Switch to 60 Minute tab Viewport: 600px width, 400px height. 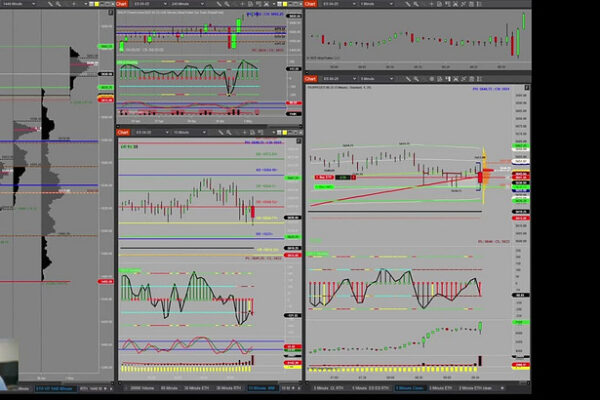tap(169, 388)
